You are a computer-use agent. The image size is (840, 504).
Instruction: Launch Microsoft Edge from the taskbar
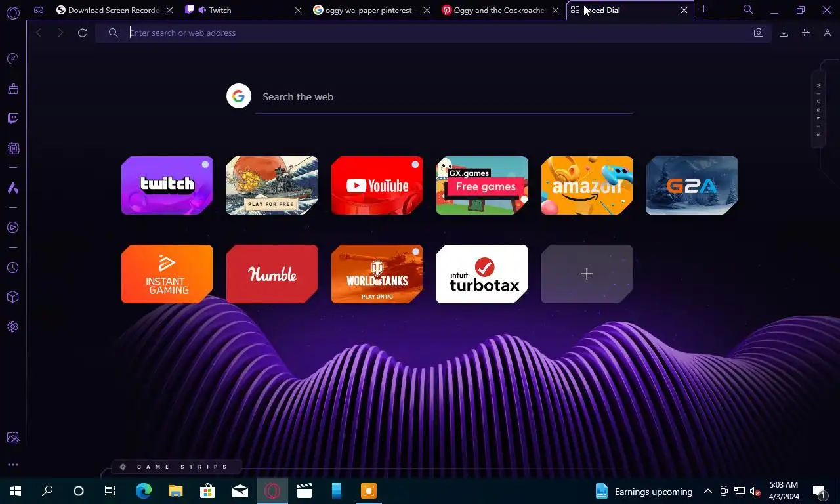143,491
